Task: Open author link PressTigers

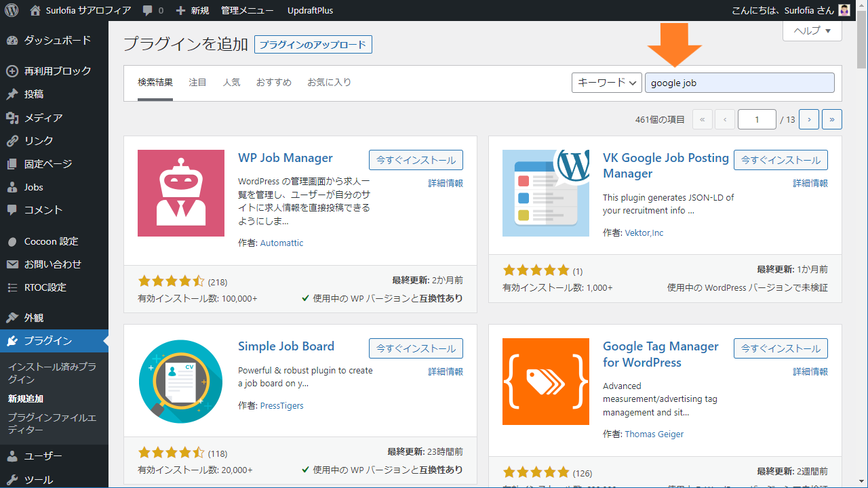Action: (x=282, y=405)
